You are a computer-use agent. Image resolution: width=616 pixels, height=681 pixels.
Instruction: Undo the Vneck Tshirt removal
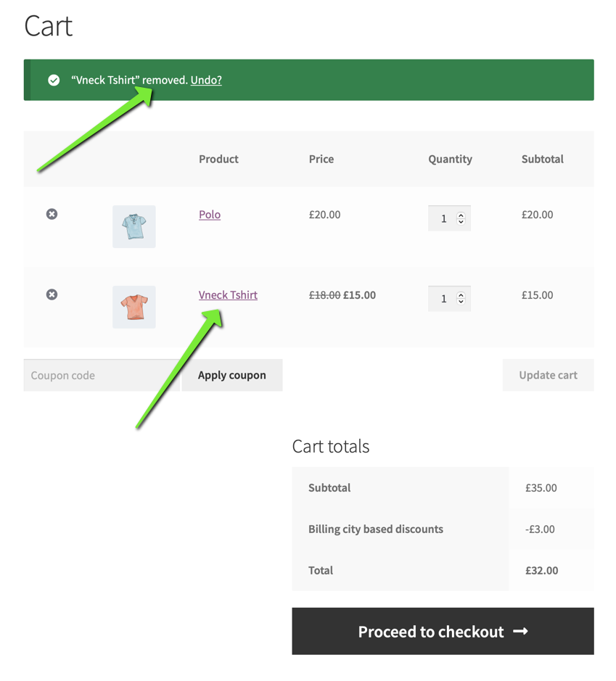pyautogui.click(x=206, y=80)
